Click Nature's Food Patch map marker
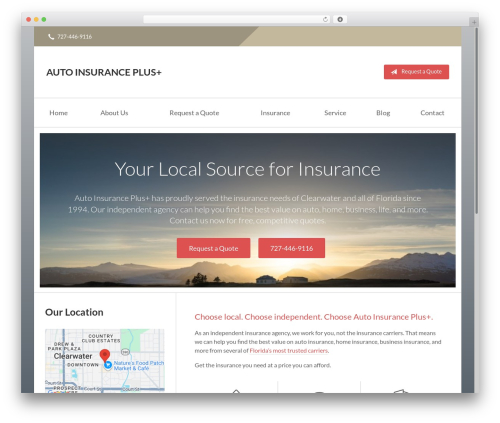 coord(108,365)
